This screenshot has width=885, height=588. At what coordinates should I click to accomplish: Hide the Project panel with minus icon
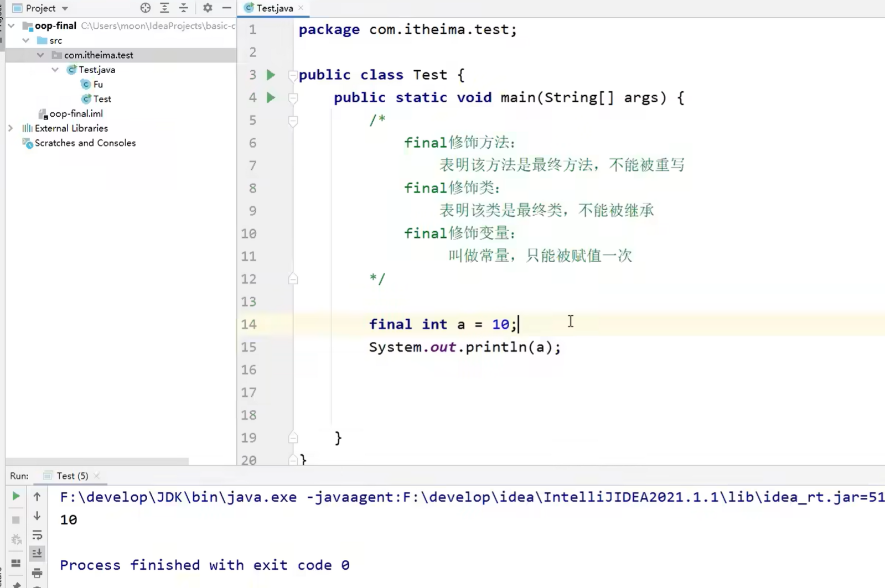[x=226, y=8]
